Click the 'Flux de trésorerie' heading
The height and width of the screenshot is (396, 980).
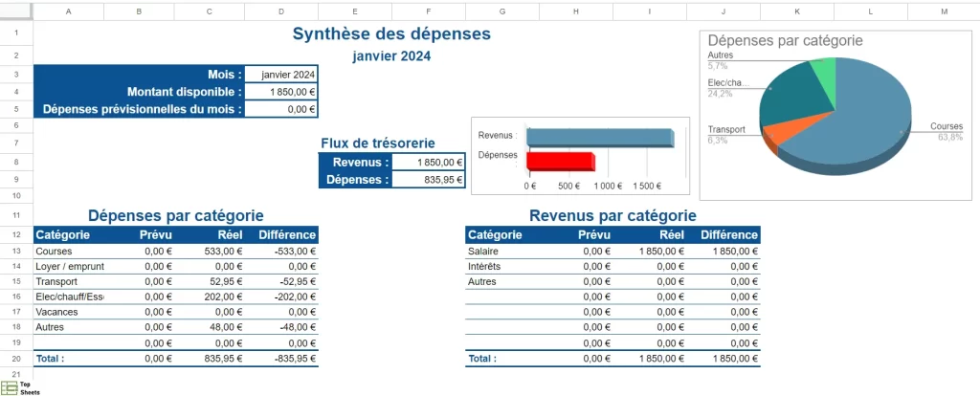tap(378, 143)
